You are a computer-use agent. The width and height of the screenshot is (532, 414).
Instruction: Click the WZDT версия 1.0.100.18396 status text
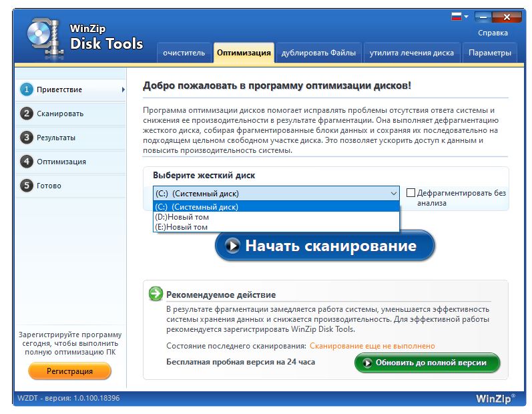click(69, 398)
